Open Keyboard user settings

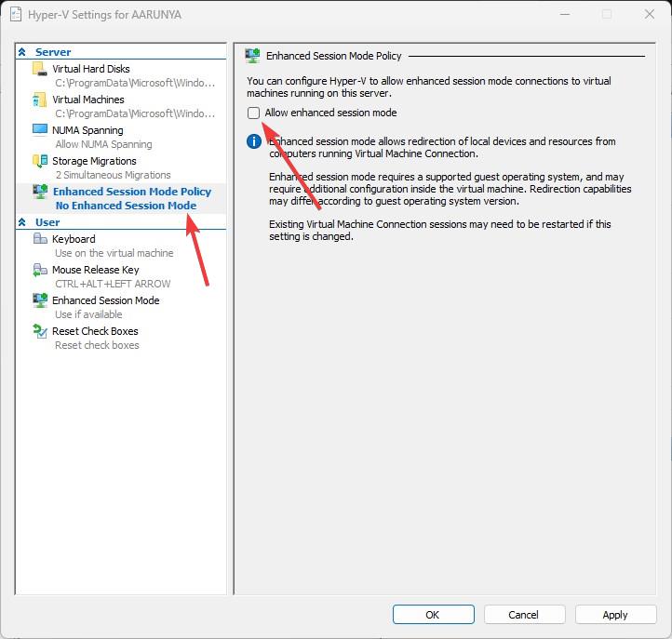tap(74, 239)
